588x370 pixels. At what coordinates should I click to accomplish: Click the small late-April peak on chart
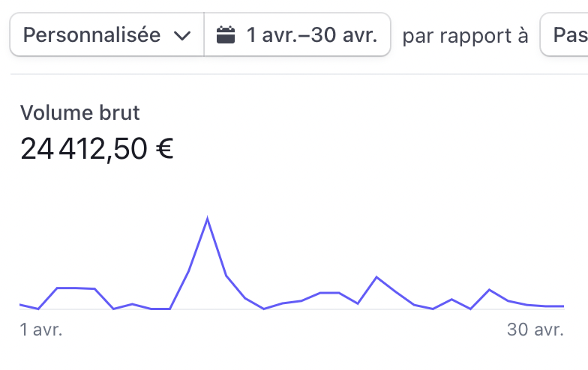coord(489,290)
